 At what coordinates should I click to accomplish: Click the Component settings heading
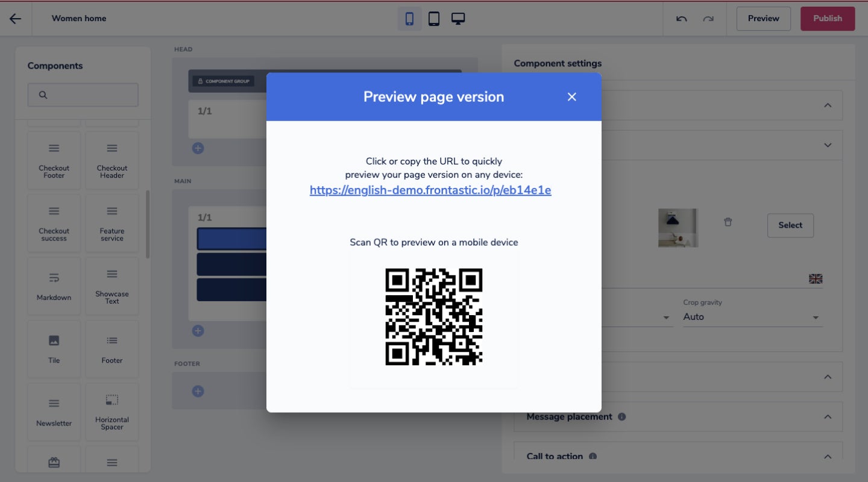[558, 63]
